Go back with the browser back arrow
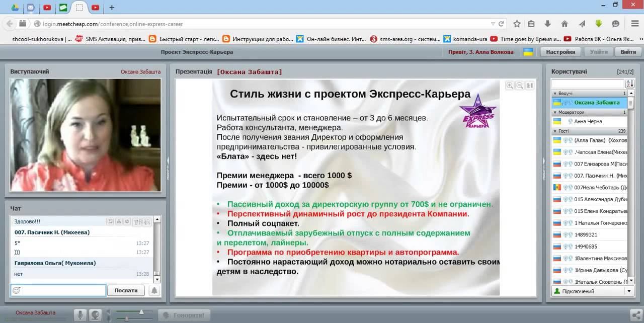This screenshot has height=323, width=644. [x=9, y=24]
